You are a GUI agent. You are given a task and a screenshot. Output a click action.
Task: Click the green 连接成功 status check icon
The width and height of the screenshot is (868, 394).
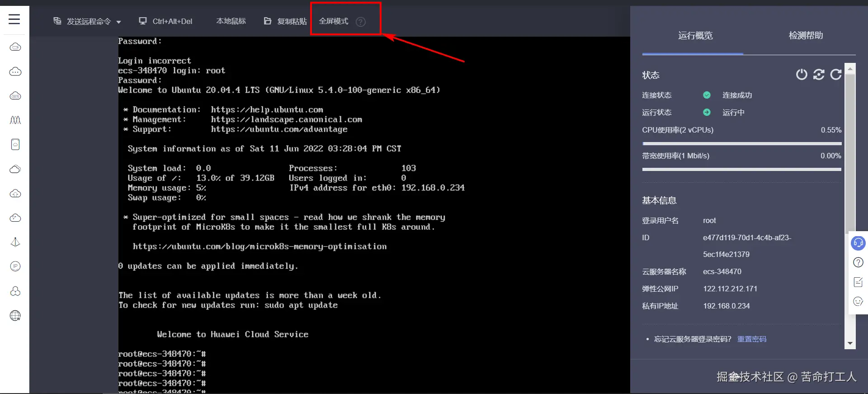point(707,95)
